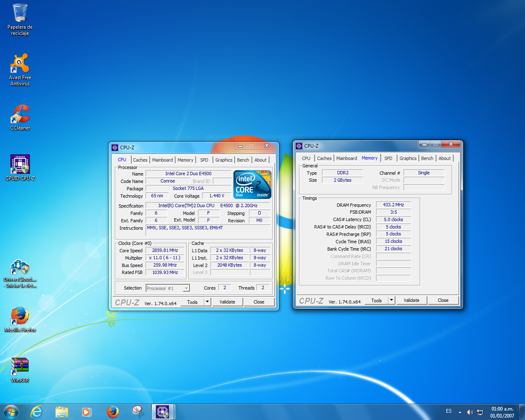Click Code Name value Conroe

click(x=168, y=181)
